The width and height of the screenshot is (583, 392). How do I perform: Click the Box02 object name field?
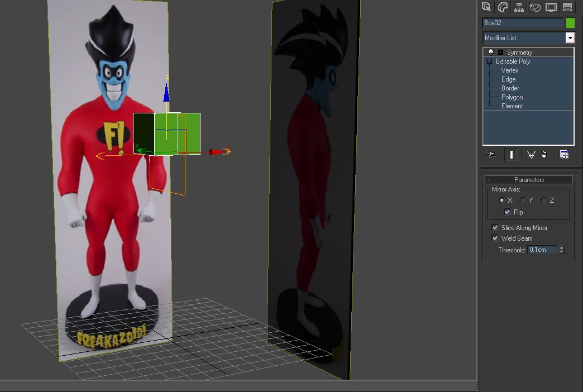[x=522, y=23]
